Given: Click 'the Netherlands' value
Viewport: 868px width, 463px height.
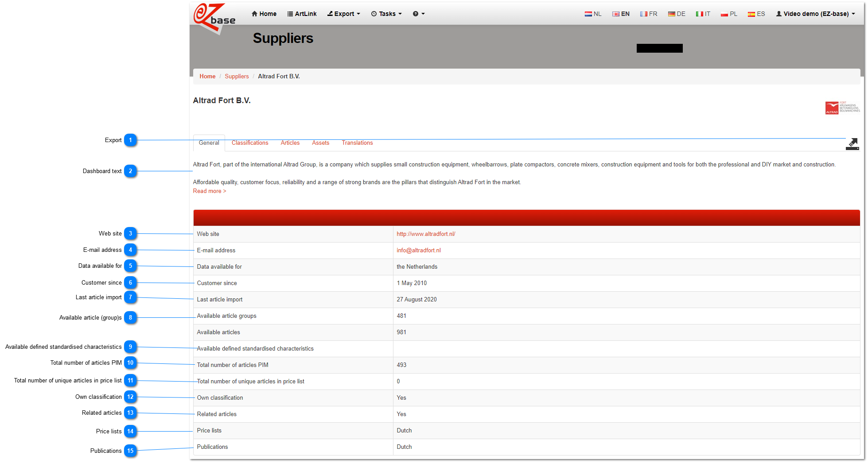Looking at the screenshot, I should (x=417, y=267).
